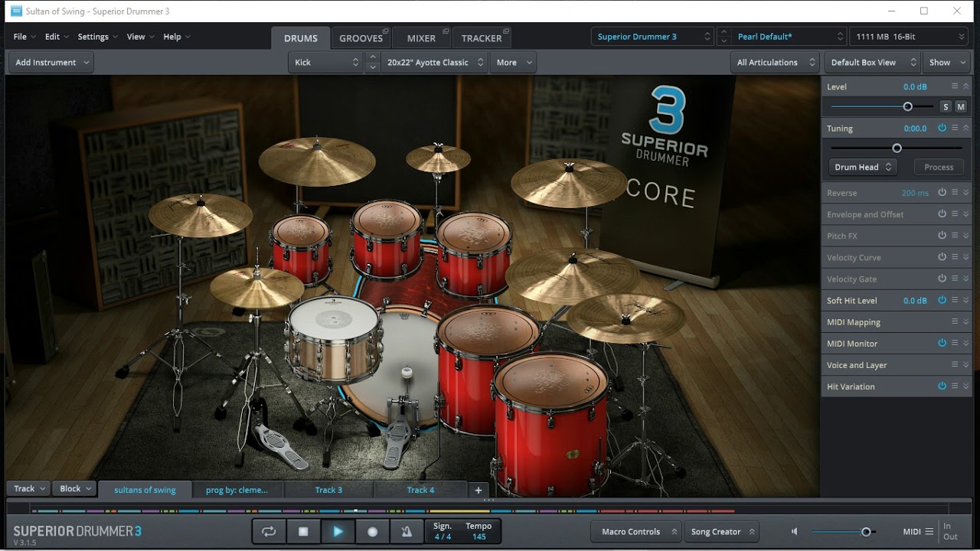Open the Edit menu

pyautogui.click(x=57, y=37)
